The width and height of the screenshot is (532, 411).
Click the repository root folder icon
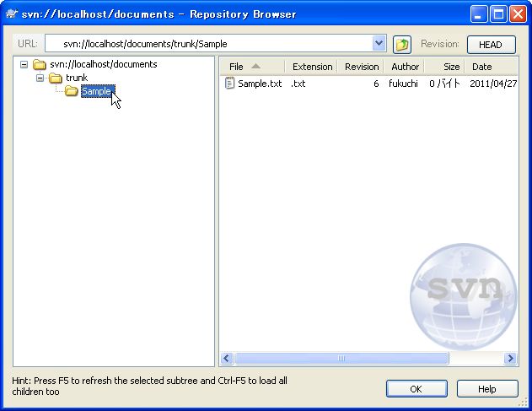click(x=40, y=65)
